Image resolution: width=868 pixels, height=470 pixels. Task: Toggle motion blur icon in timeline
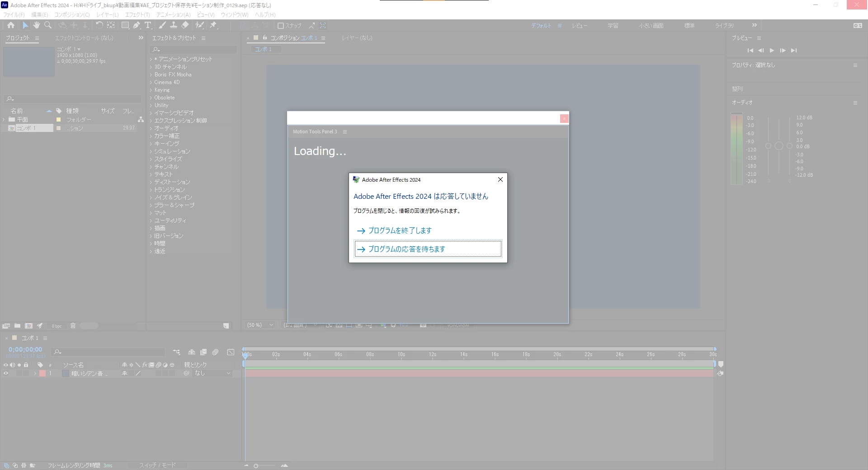pyautogui.click(x=215, y=352)
